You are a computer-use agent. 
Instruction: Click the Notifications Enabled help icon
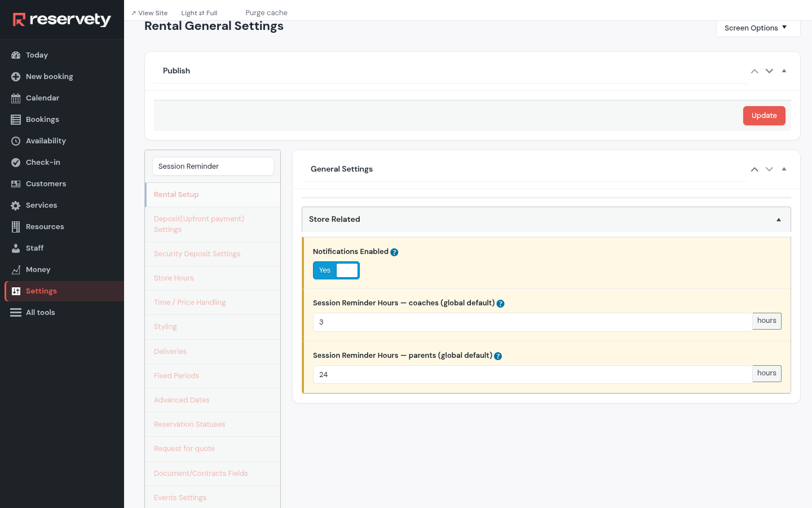tap(394, 252)
